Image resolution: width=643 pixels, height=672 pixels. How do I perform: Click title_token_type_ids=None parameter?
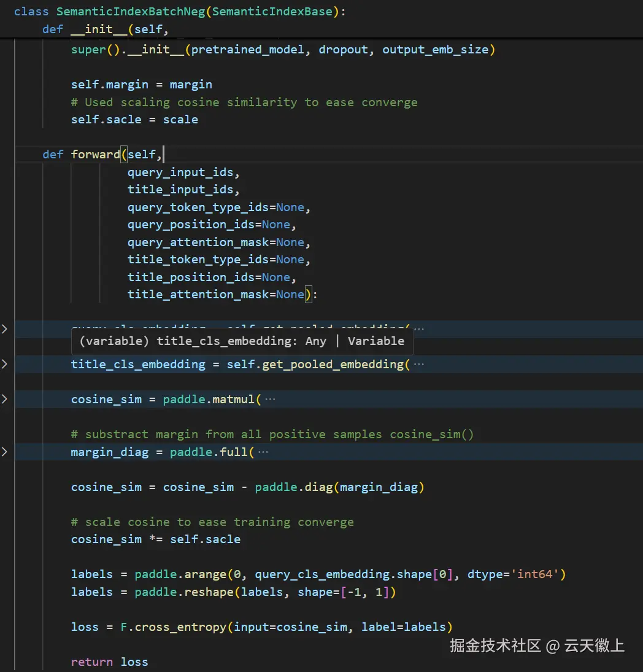click(x=218, y=260)
